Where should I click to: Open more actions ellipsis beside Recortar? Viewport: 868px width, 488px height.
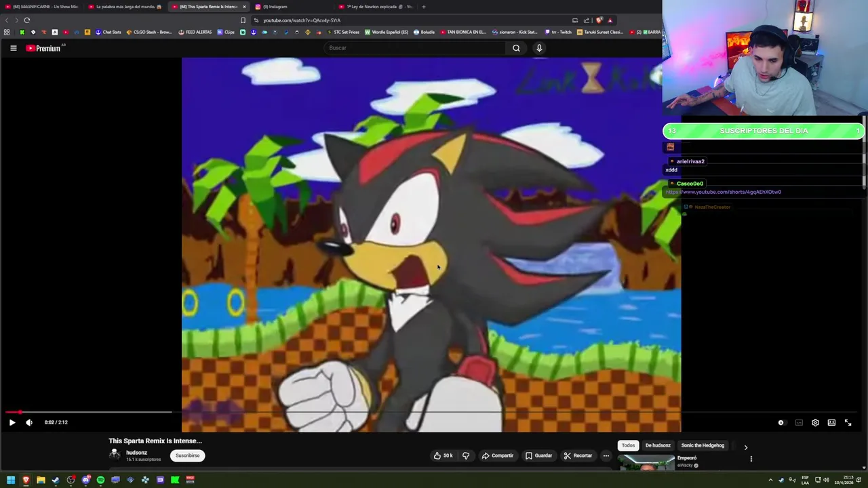click(x=606, y=455)
